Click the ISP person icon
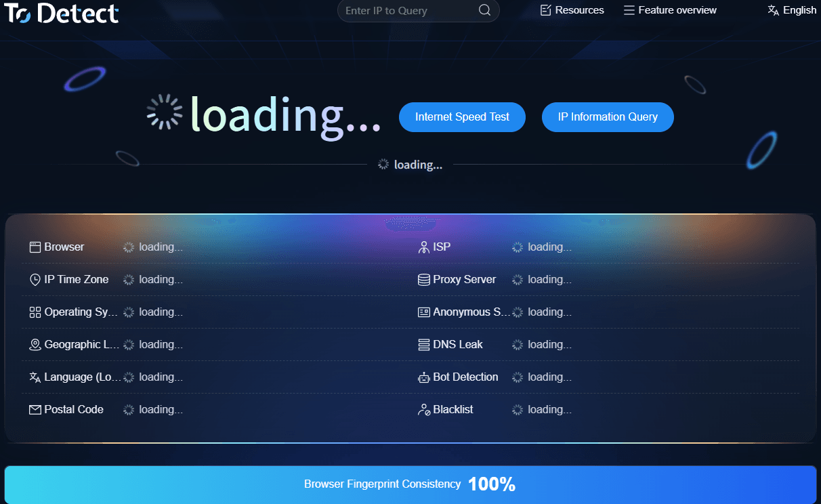 [x=424, y=247]
